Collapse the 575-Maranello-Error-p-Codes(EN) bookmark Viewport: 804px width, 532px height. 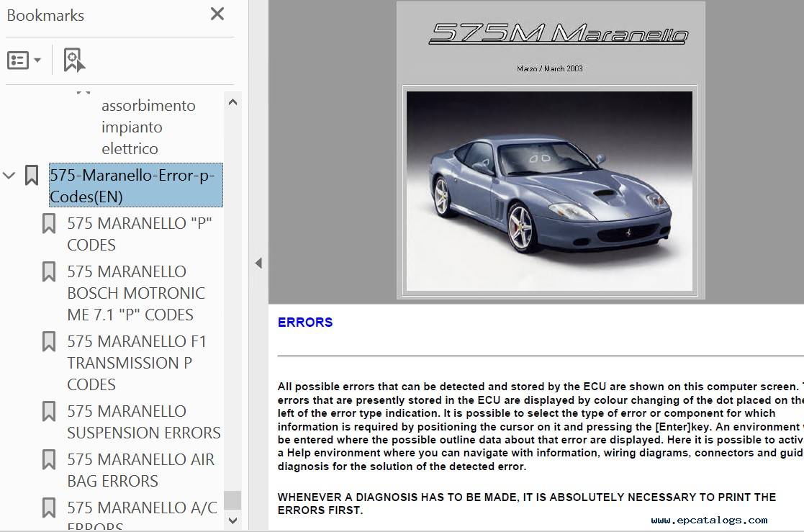[9, 176]
